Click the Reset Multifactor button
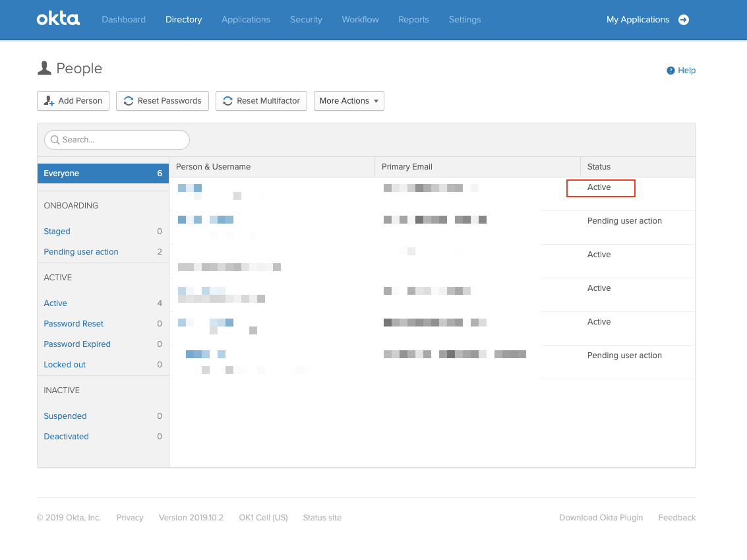 261,101
